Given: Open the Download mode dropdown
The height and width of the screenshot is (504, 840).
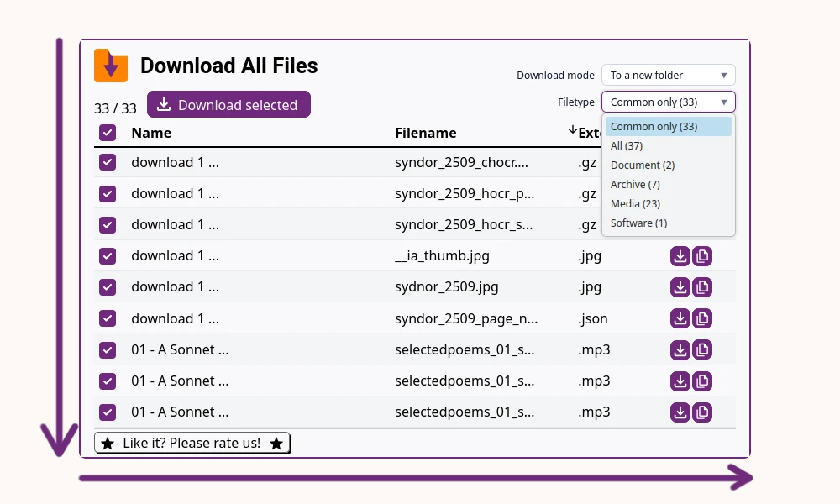Looking at the screenshot, I should pos(668,75).
